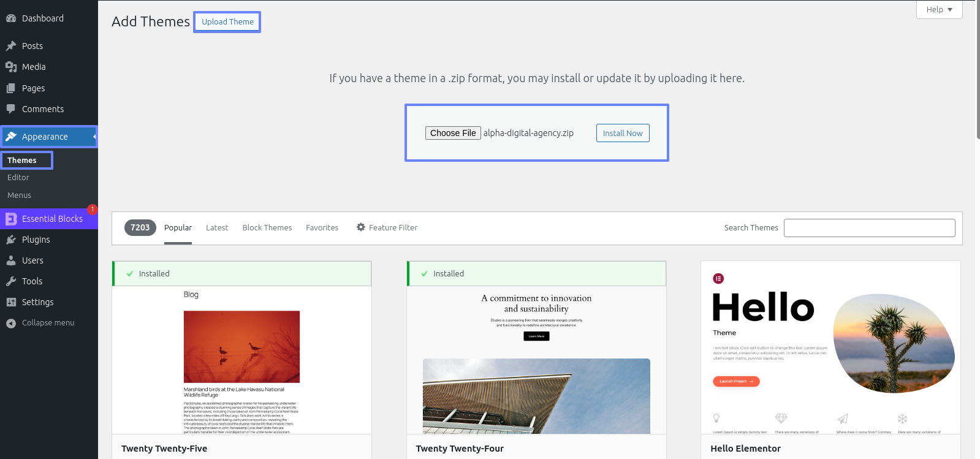
Task: Click the Feature Filter gear icon
Action: click(361, 227)
